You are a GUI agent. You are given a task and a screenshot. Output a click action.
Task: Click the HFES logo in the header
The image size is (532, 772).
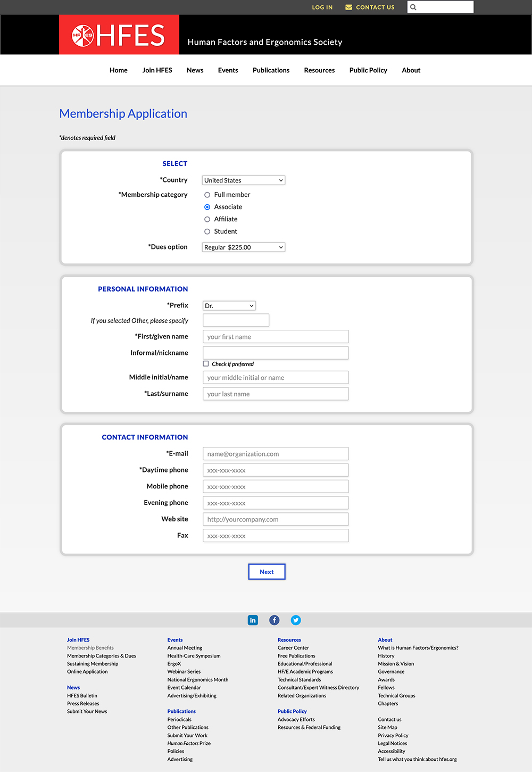point(119,34)
